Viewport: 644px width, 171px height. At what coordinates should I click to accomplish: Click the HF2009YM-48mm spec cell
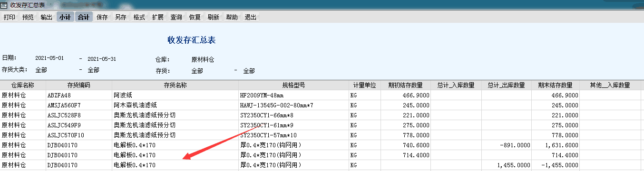pos(293,95)
